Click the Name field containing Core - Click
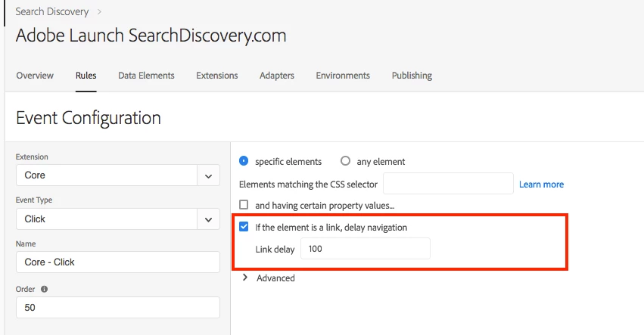The width and height of the screenshot is (644, 335). [x=118, y=262]
